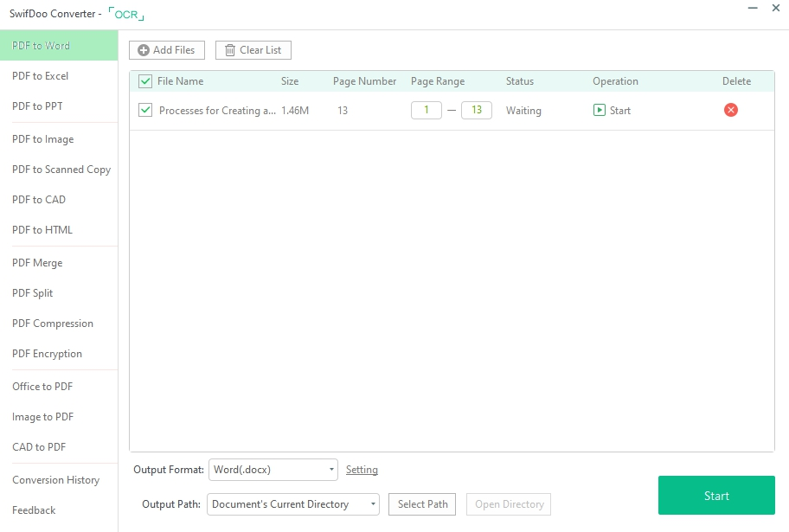Click the trash icon on Clear List
789x532 pixels.
[229, 50]
